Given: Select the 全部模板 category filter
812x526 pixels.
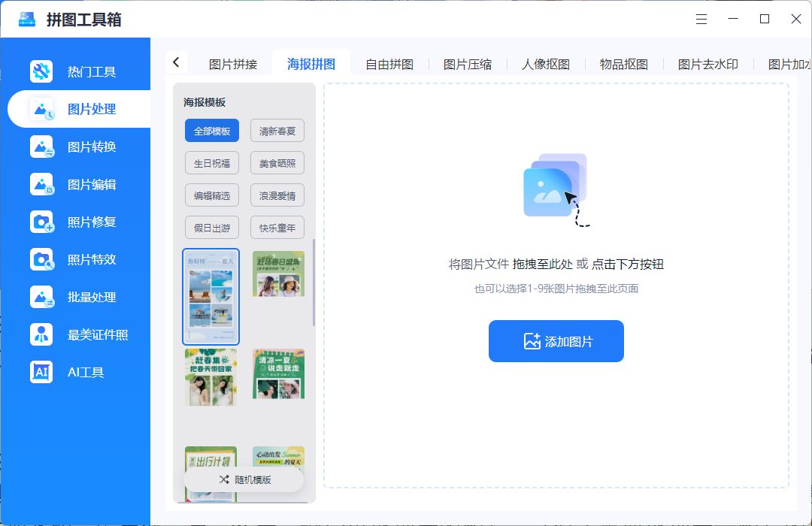Looking at the screenshot, I should pos(212,131).
